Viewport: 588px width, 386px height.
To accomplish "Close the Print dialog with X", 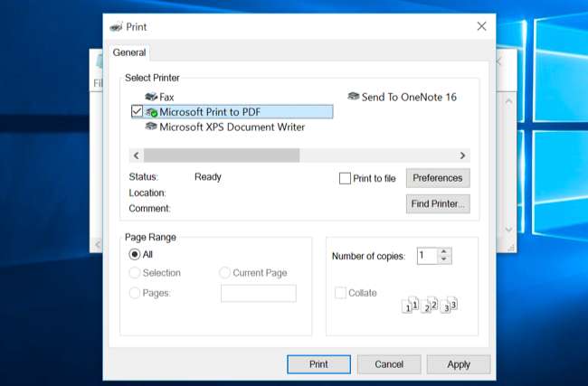I will pyautogui.click(x=481, y=26).
